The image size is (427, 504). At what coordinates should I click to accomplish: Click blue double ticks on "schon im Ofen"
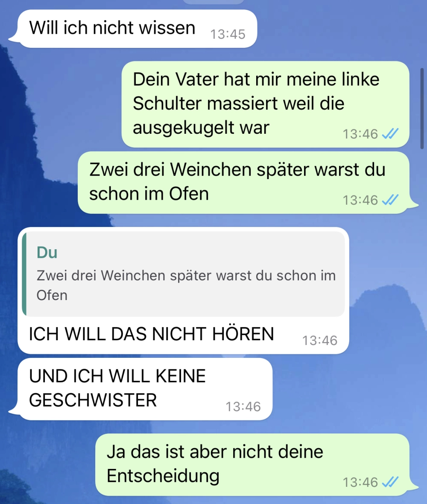pyautogui.click(x=390, y=200)
